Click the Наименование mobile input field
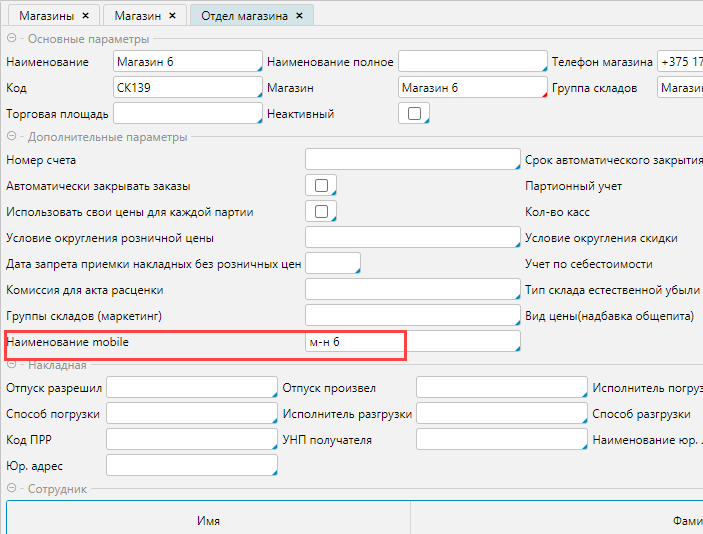 [411, 343]
